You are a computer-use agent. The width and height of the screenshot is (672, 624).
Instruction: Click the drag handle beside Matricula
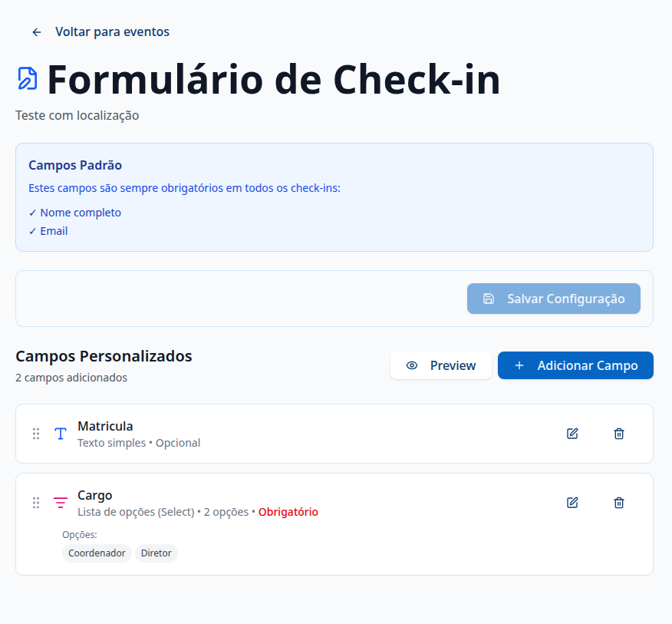[x=36, y=434]
